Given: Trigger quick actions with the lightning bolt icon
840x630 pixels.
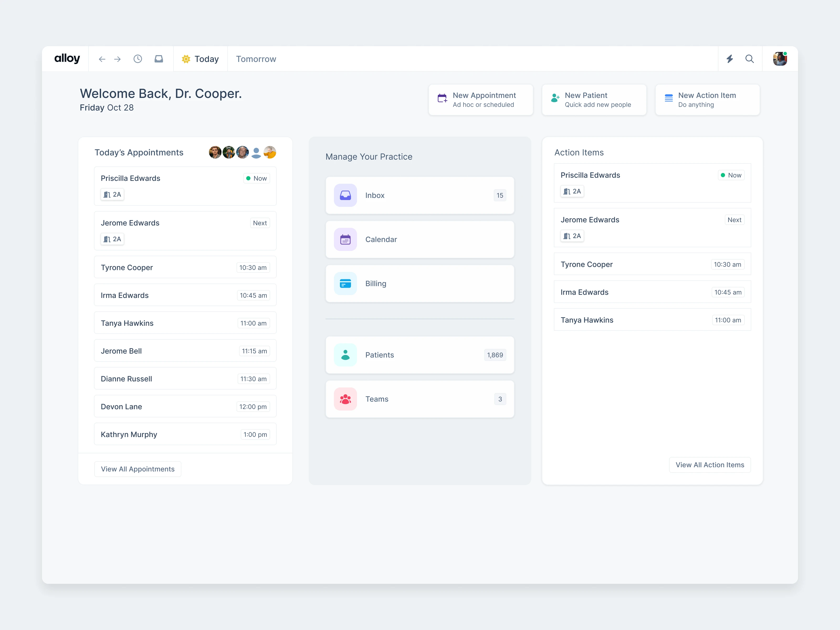Looking at the screenshot, I should 730,59.
